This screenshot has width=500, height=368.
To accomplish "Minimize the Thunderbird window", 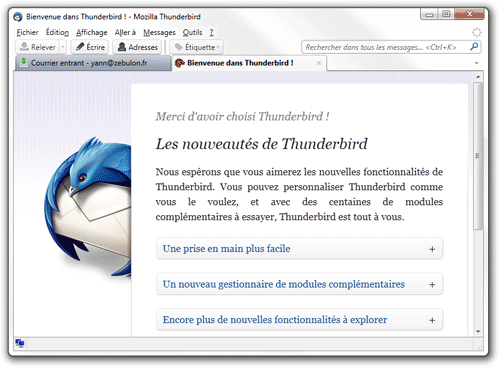I will [429, 14].
